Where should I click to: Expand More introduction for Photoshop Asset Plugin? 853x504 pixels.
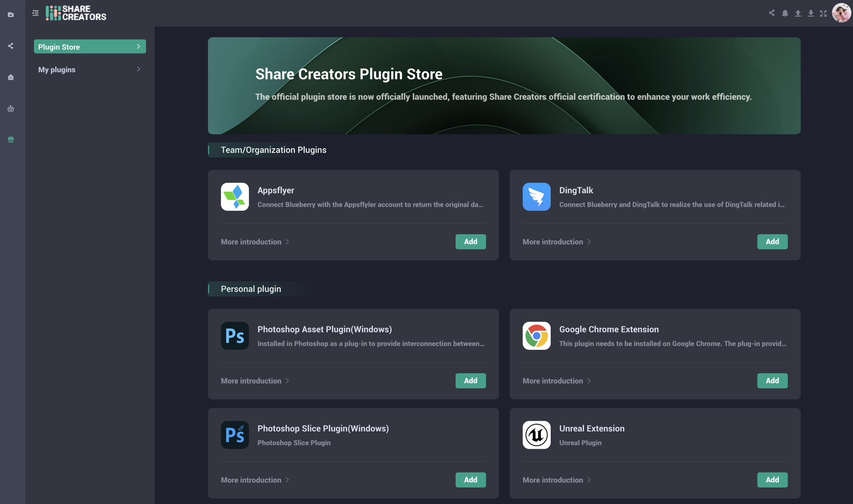(x=255, y=380)
